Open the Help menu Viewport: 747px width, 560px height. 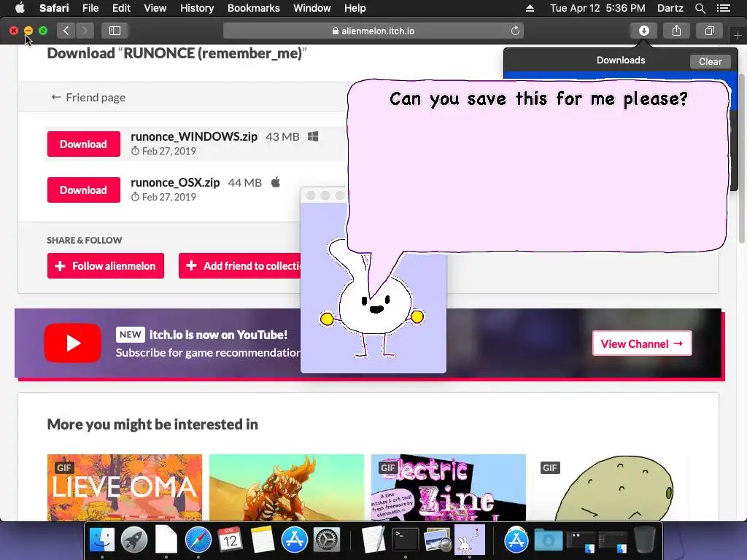(355, 8)
